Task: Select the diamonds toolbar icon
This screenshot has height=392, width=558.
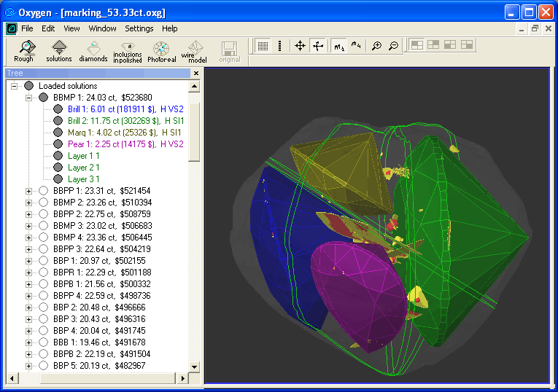Action: pyautogui.click(x=93, y=50)
